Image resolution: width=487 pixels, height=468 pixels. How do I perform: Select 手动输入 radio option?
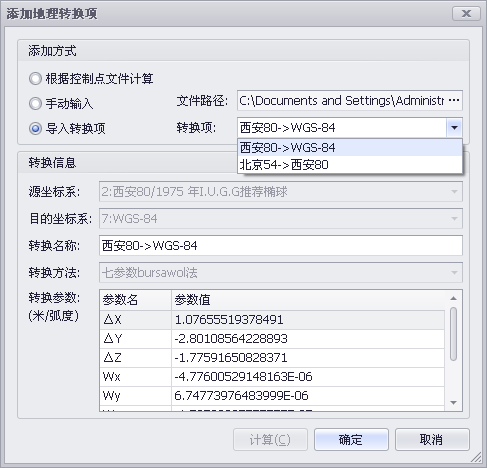click(x=35, y=104)
